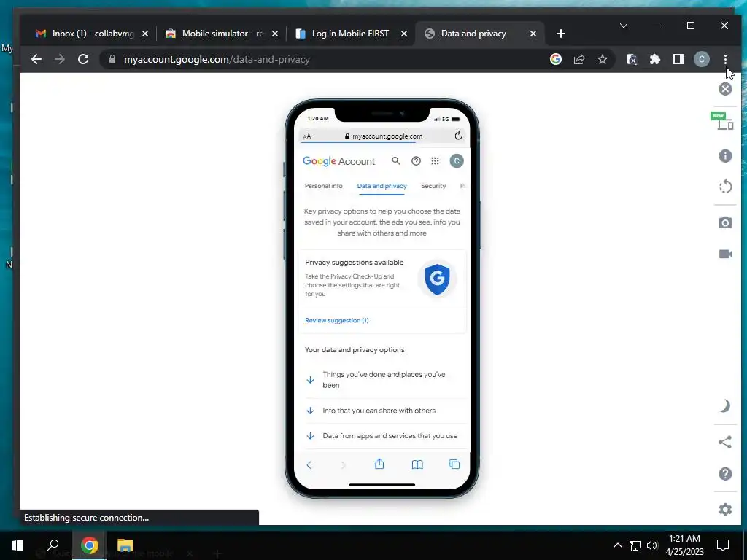
Task: Bookmark this page with the star icon
Action: [603, 60]
